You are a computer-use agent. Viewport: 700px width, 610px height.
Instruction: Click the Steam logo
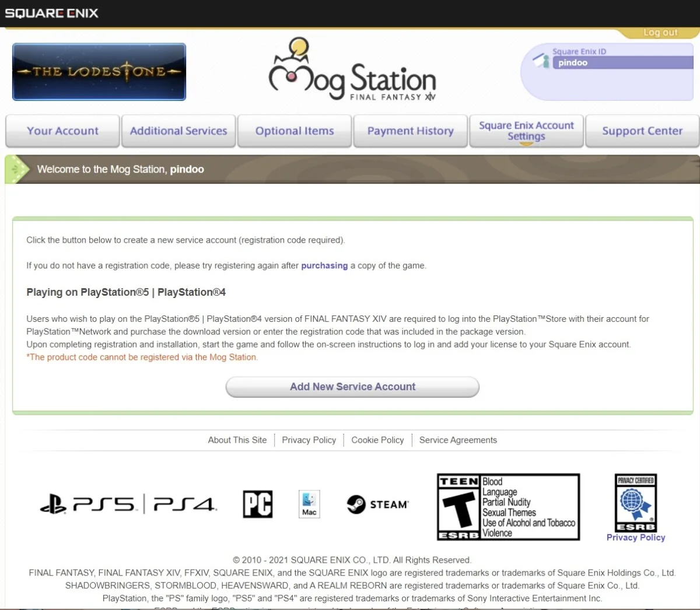(377, 504)
